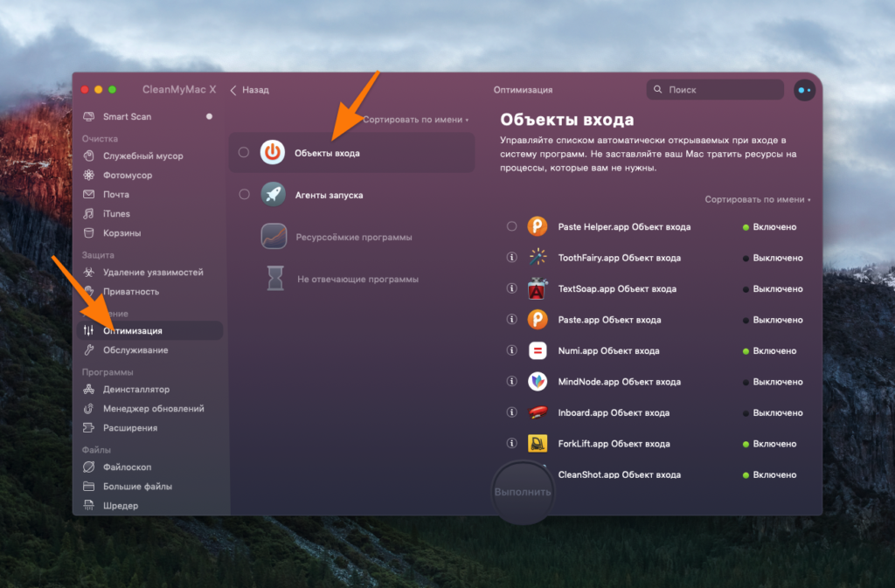Image resolution: width=895 pixels, height=588 pixels.
Task: Toggle Paste Helper.app Включено status
Action: [769, 227]
